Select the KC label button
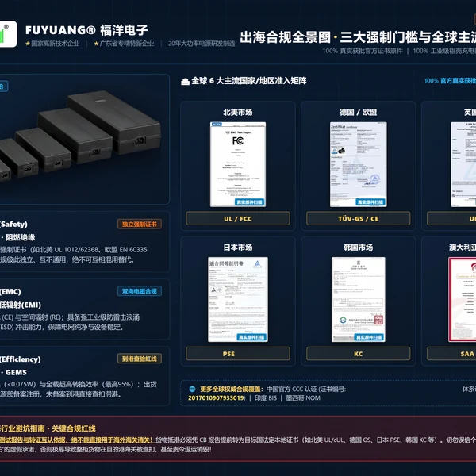The width and height of the screenshot is (476, 476). point(359,354)
